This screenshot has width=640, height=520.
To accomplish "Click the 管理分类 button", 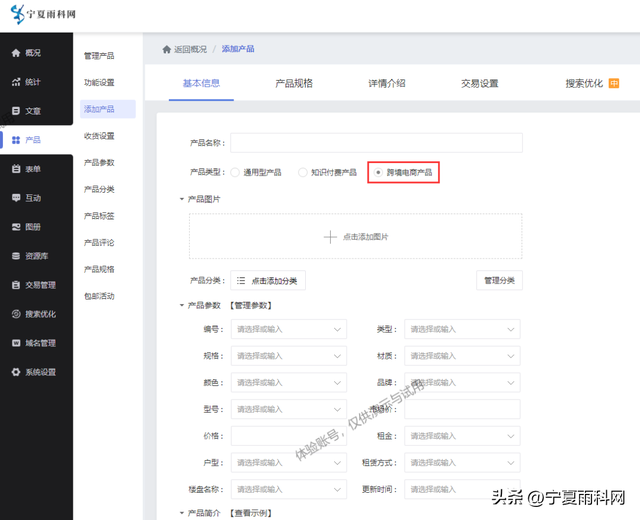I will pos(499,280).
